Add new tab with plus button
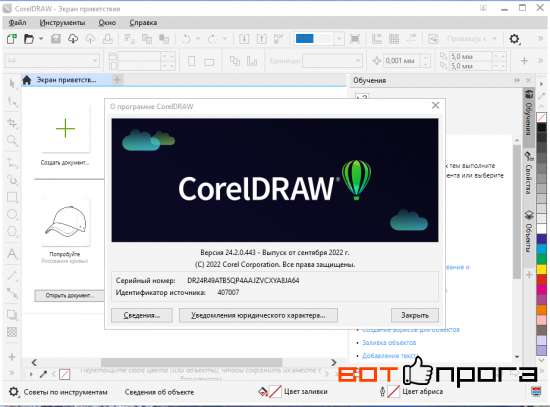Viewport: 550px width, 407px height. tap(117, 80)
